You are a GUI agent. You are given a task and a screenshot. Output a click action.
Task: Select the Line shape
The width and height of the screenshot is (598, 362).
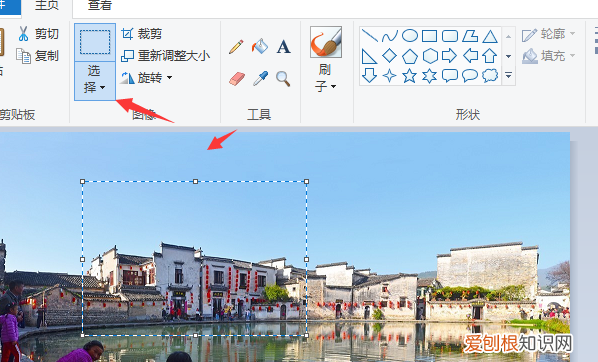point(369,36)
